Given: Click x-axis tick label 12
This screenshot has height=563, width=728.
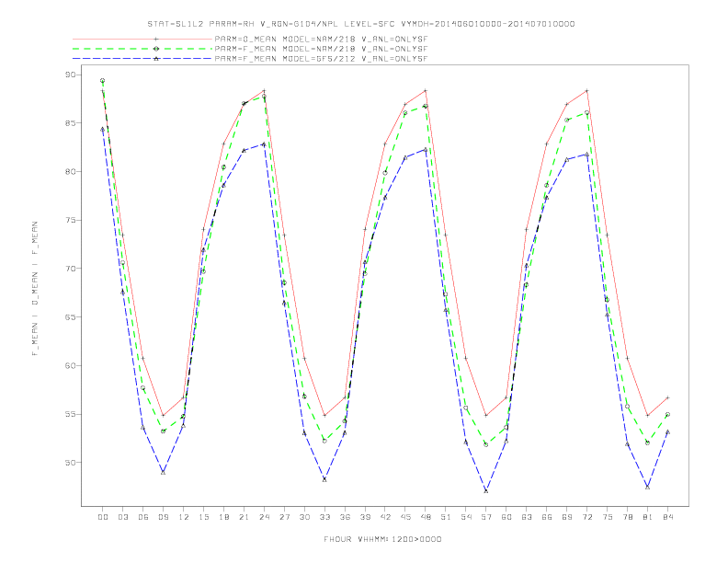Looking at the screenshot, I should coord(184,517).
